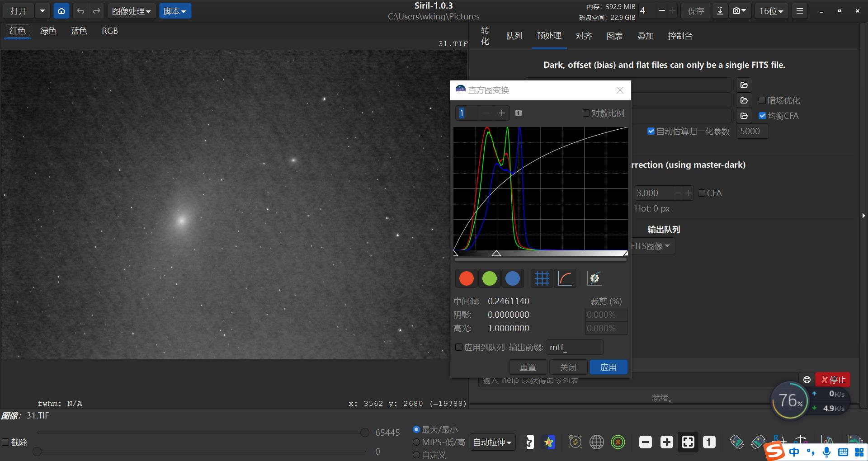Viewport: 868px width, 461px height.
Task: Zoom in with the plus icon
Action: click(x=667, y=442)
